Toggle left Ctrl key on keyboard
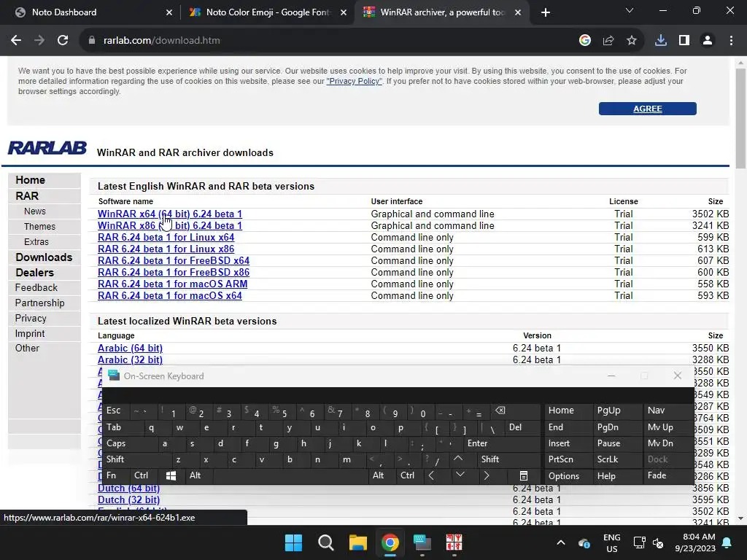 coord(144,475)
